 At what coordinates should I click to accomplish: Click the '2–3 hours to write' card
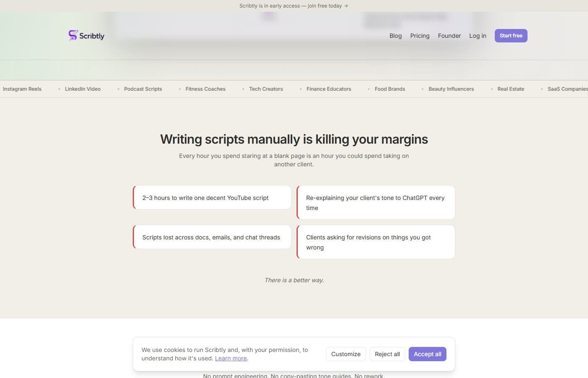point(212,197)
